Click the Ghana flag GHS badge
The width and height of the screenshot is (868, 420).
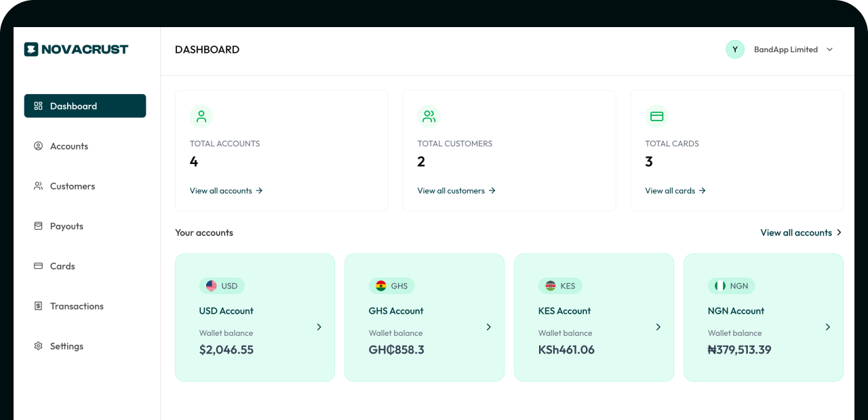pyautogui.click(x=391, y=286)
